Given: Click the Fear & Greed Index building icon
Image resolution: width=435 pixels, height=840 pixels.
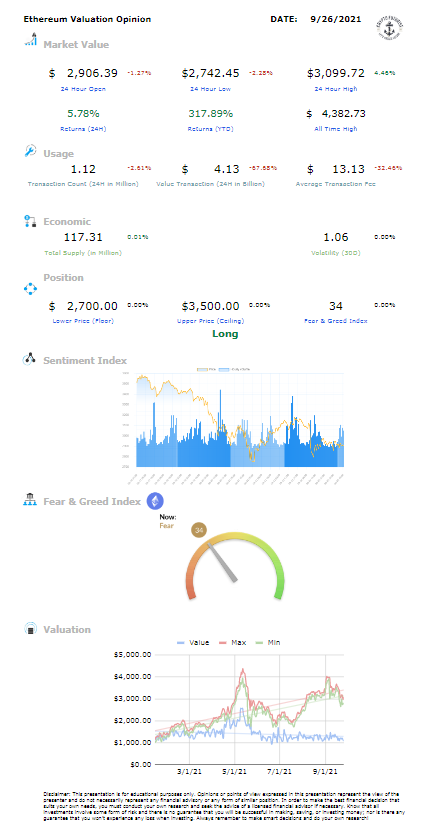Looking at the screenshot, I should (x=29, y=500).
